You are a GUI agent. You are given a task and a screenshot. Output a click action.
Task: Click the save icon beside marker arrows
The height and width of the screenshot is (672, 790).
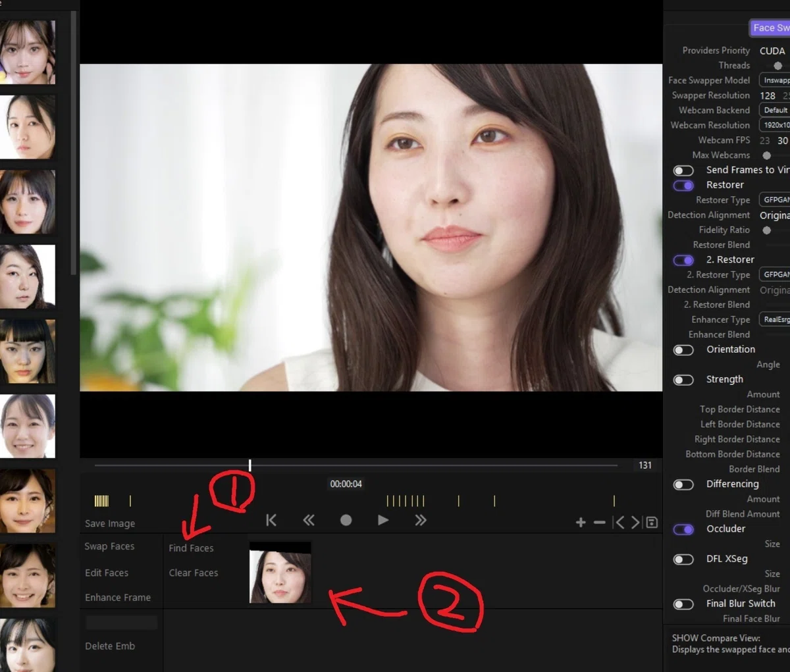(x=652, y=523)
